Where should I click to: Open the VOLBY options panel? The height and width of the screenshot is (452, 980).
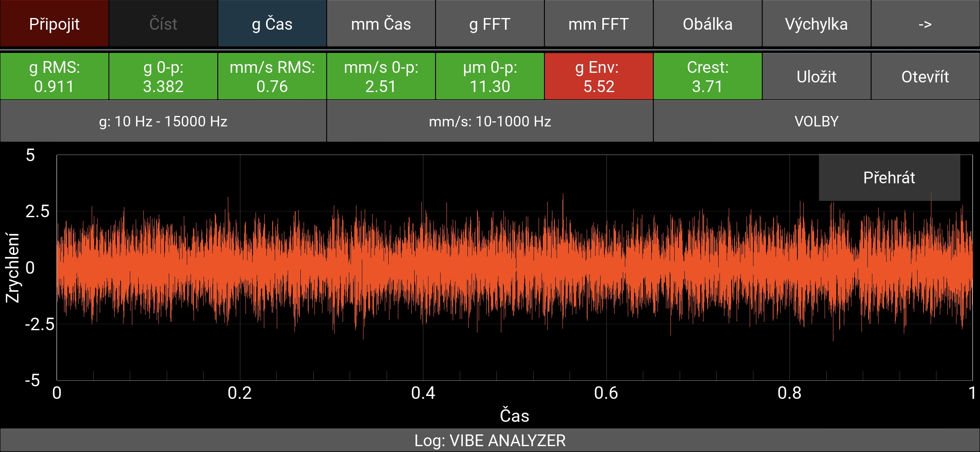click(x=816, y=122)
